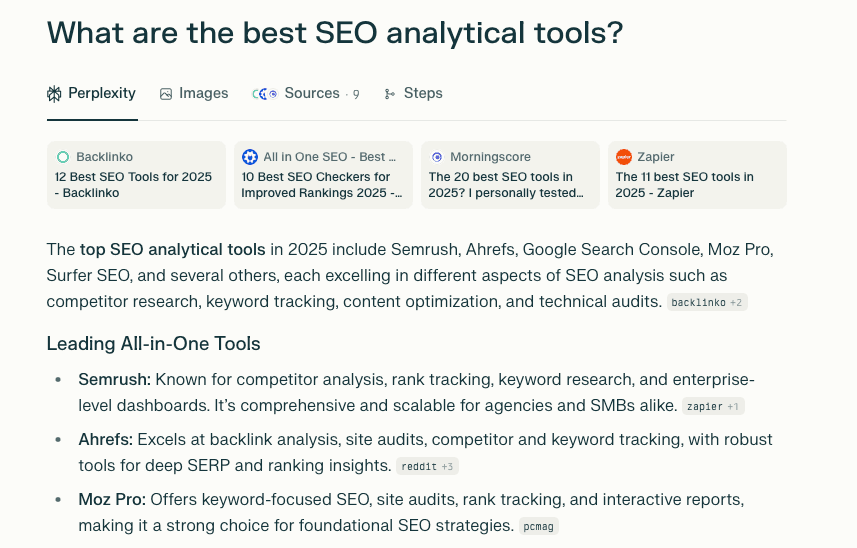Click the page title about SEO analytical tools
The image size is (857, 548).
(335, 32)
